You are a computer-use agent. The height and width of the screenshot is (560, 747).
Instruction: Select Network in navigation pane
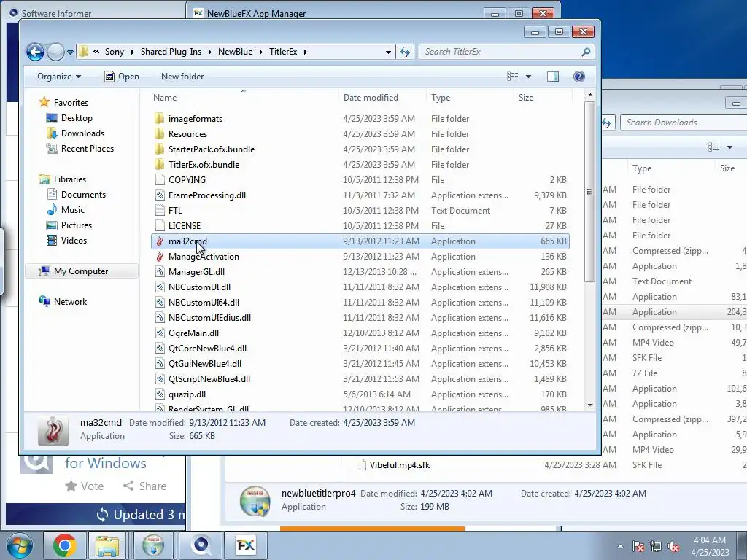coord(70,301)
